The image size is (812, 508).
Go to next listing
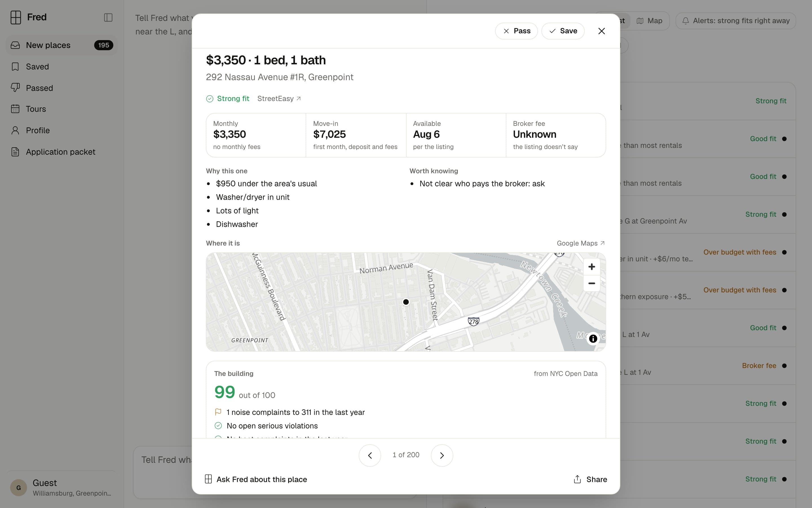click(442, 455)
